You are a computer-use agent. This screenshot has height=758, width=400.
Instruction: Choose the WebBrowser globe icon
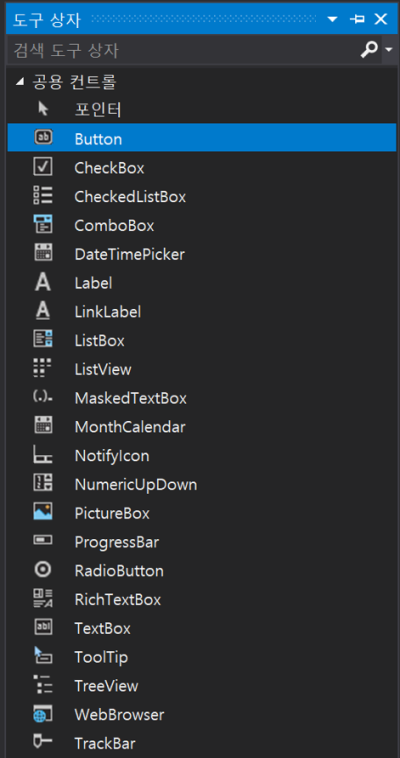point(43,714)
